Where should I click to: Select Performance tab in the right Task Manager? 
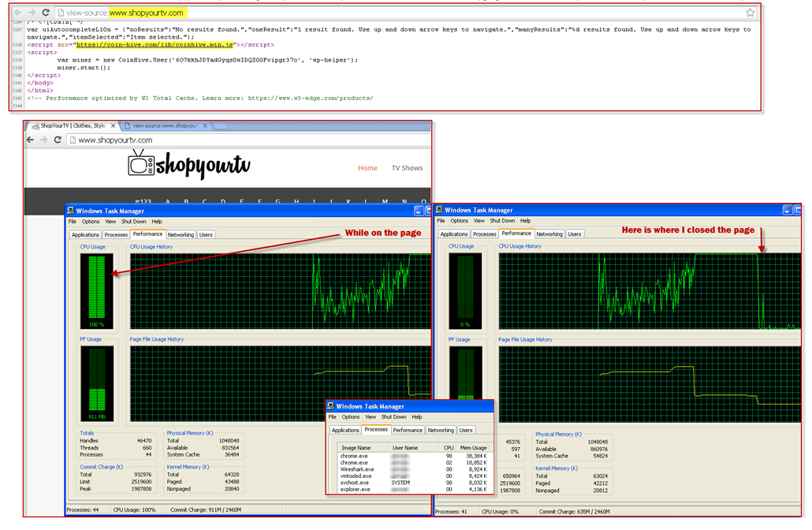[516, 233]
